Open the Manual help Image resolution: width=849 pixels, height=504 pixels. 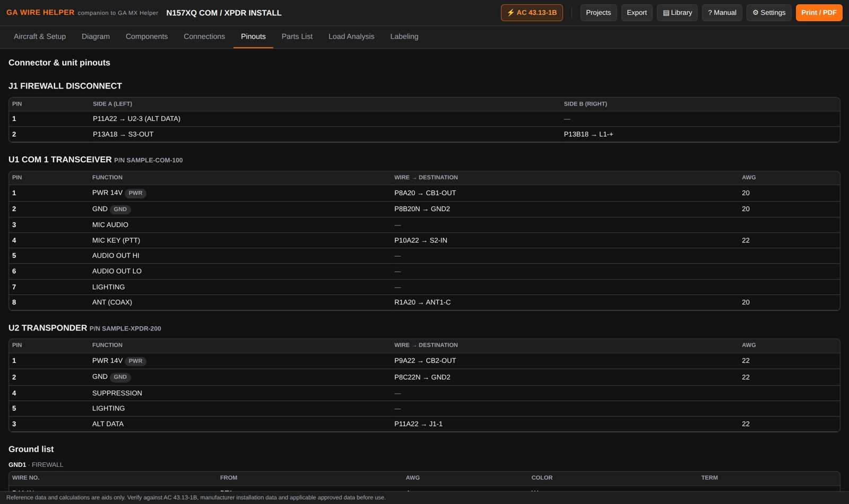click(x=722, y=13)
